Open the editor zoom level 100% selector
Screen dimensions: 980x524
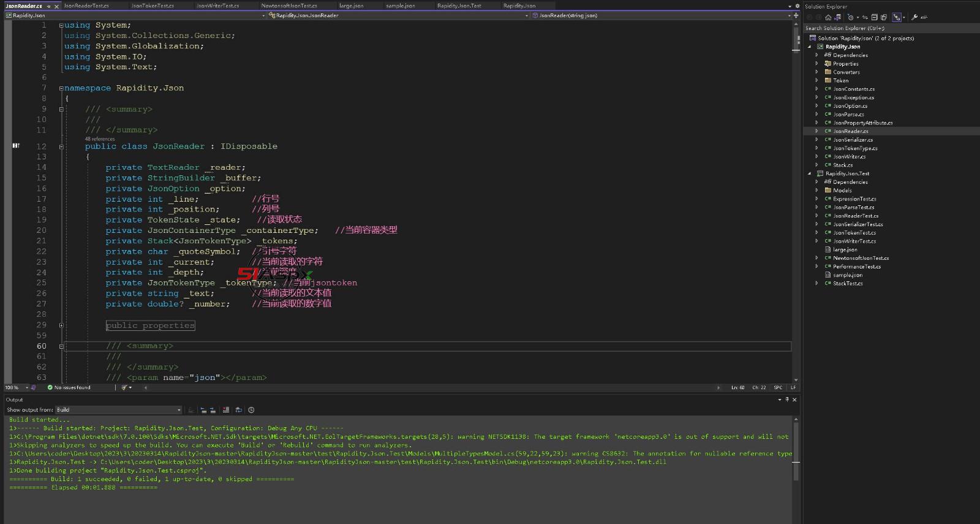tap(16, 387)
